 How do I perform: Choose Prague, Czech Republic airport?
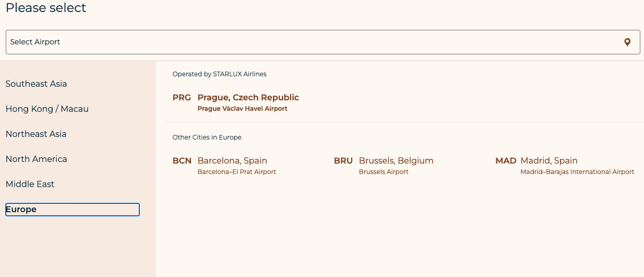click(x=248, y=97)
